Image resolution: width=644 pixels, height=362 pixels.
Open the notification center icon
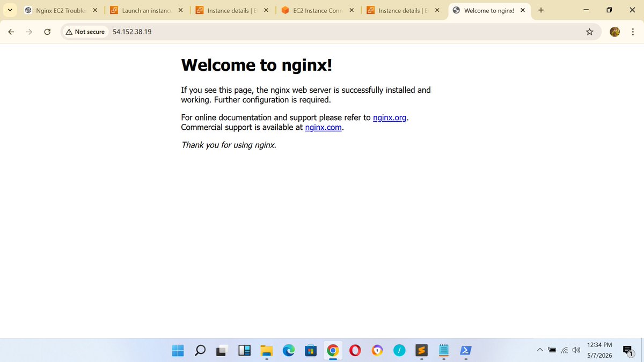[628, 351]
